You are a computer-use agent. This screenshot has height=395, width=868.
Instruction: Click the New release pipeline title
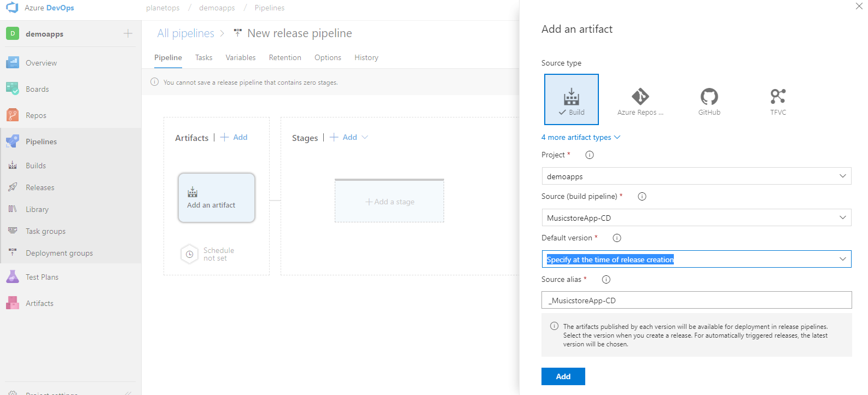click(x=300, y=33)
